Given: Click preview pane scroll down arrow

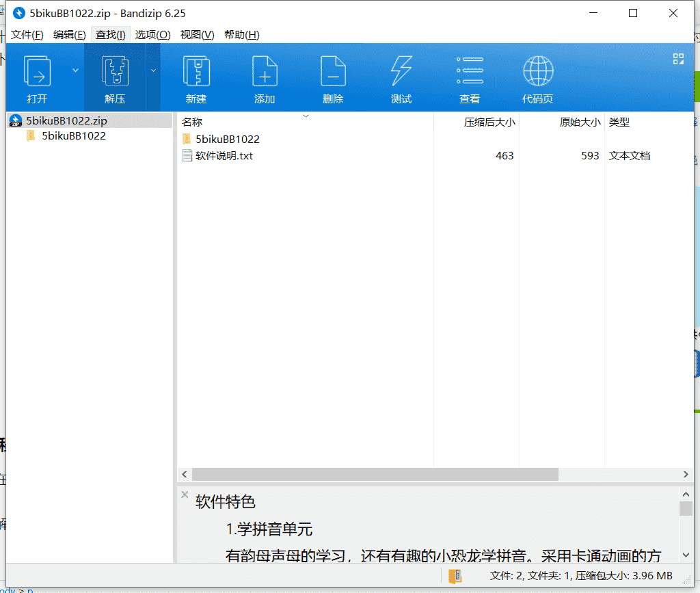Looking at the screenshot, I should [x=686, y=555].
